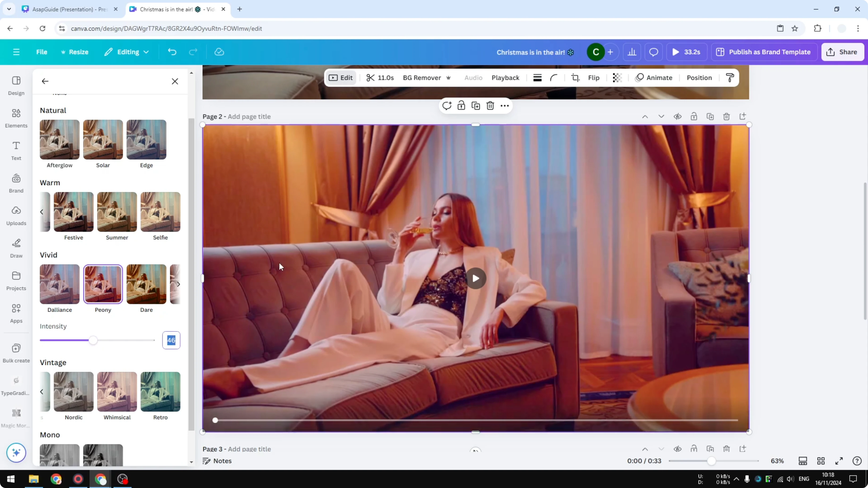Select the BG Remover tool
Image resolution: width=868 pixels, height=488 pixels.
click(x=421, y=78)
